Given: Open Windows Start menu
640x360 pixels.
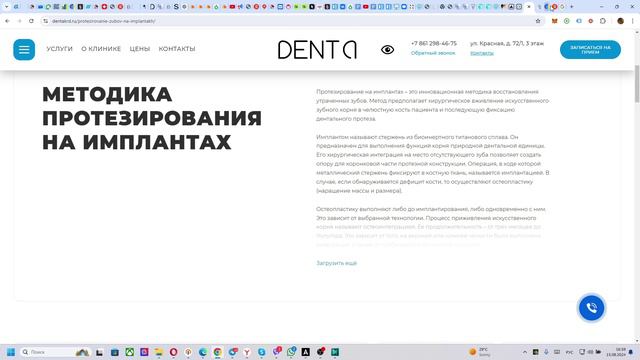Looking at the screenshot, I should click(11, 352).
